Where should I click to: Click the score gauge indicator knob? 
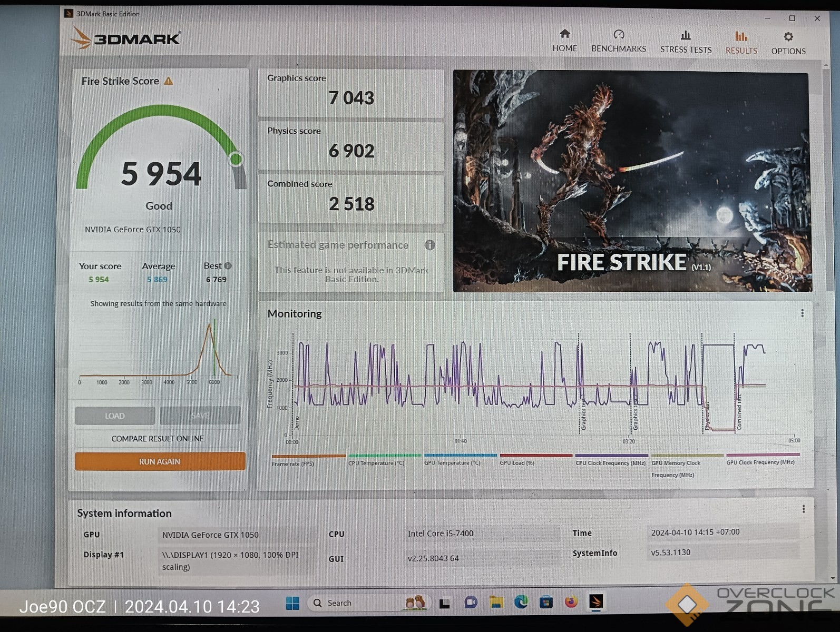tap(236, 159)
